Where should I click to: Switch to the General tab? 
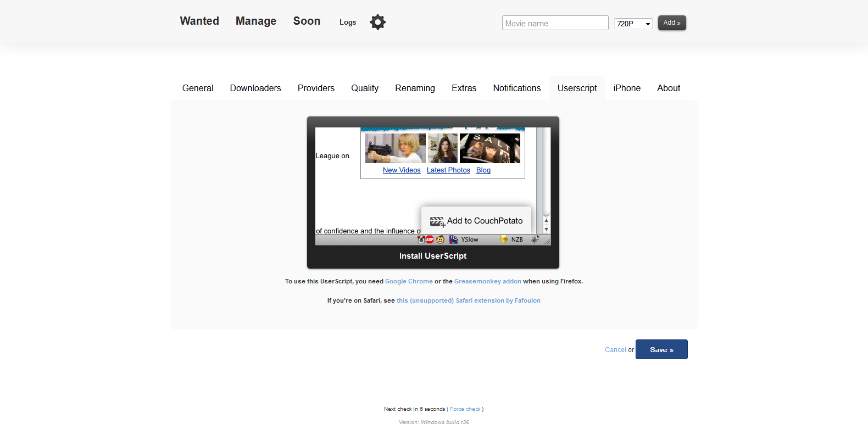click(x=198, y=88)
